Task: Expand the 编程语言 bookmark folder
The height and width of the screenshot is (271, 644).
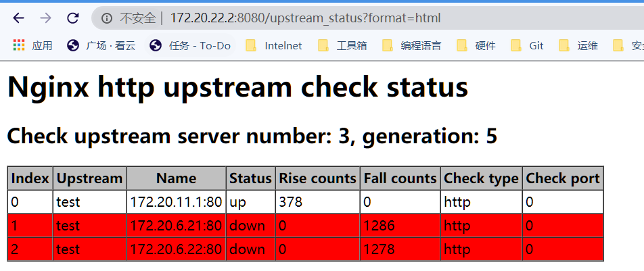Action: (411, 45)
